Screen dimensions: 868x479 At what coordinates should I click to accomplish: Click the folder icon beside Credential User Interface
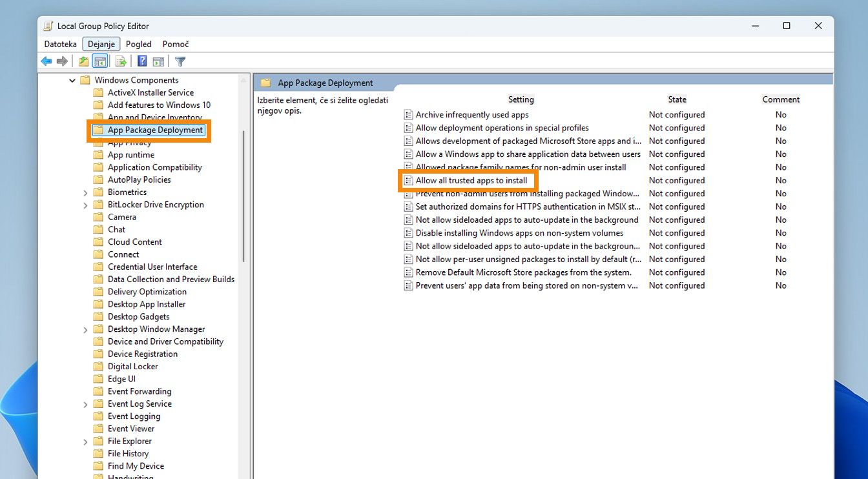(x=98, y=267)
